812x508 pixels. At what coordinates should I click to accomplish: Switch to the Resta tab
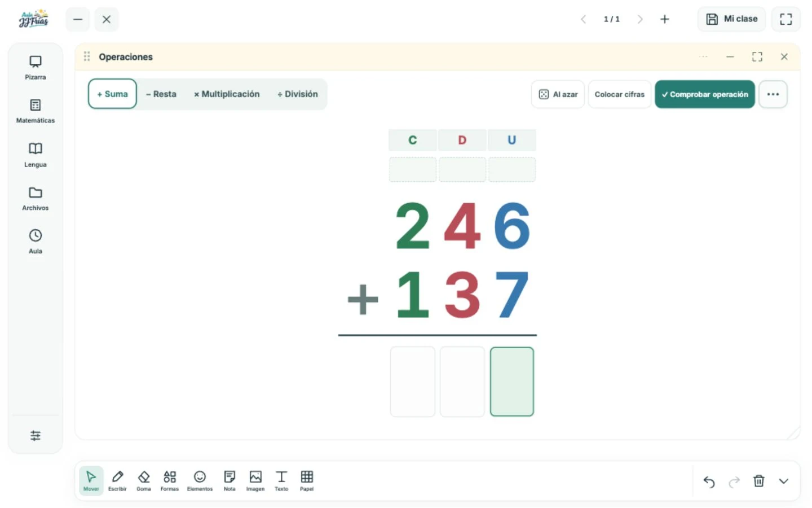(161, 94)
